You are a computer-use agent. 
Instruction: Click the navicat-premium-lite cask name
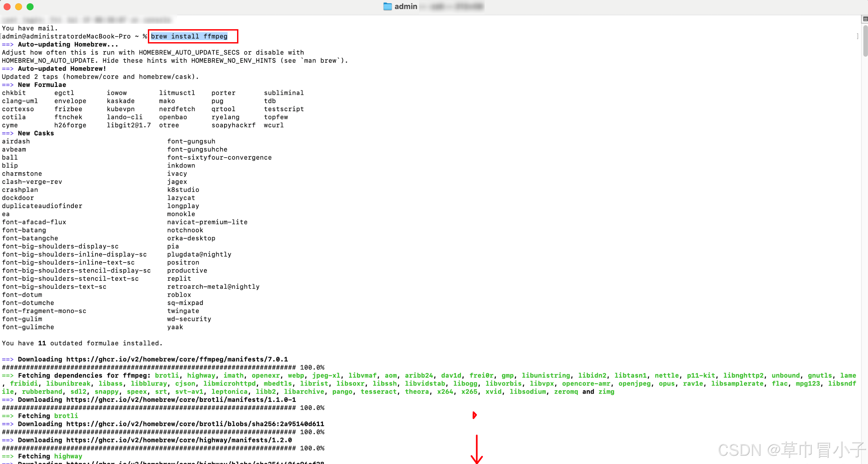tap(207, 222)
